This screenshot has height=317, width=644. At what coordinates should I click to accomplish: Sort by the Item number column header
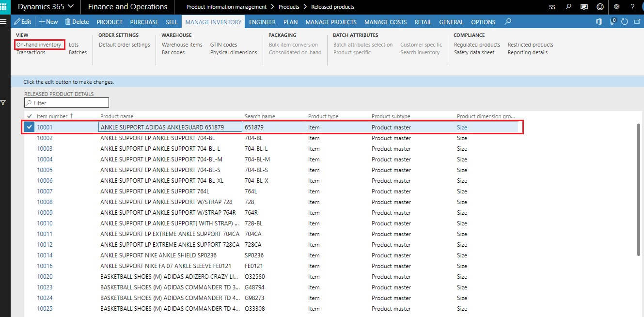point(52,116)
